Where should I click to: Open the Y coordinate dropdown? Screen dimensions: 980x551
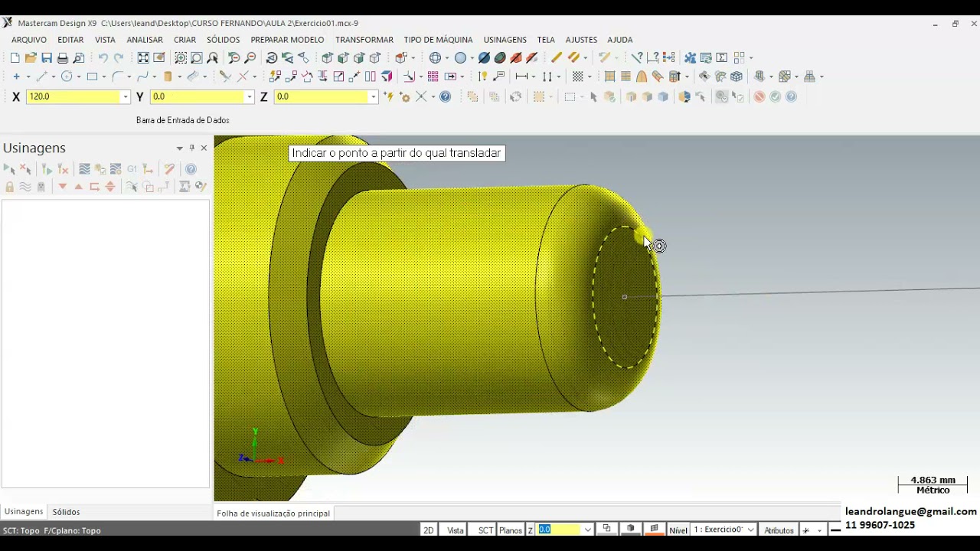[249, 97]
